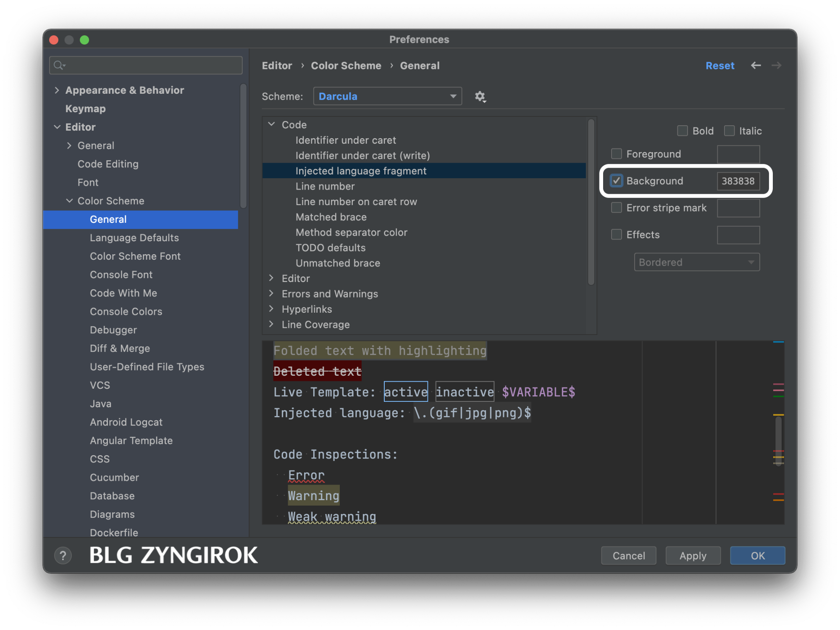Open the scheme gear settings menu

(x=480, y=97)
